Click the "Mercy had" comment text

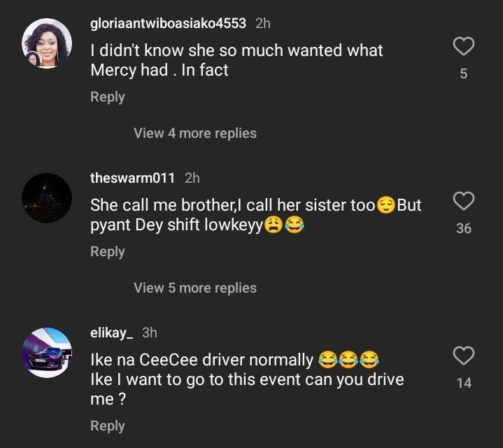point(236,60)
